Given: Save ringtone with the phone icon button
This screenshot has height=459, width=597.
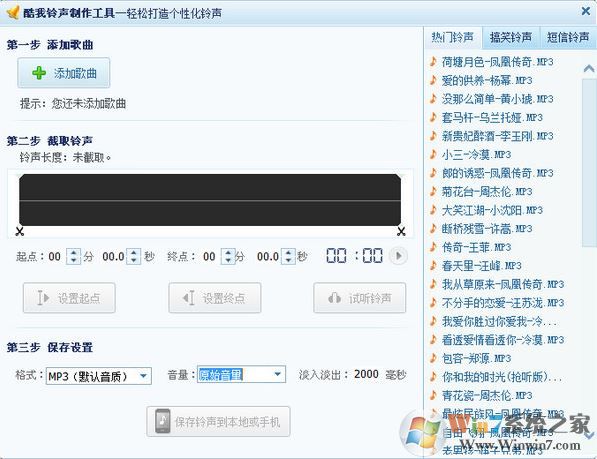Looking at the screenshot, I should [x=218, y=421].
